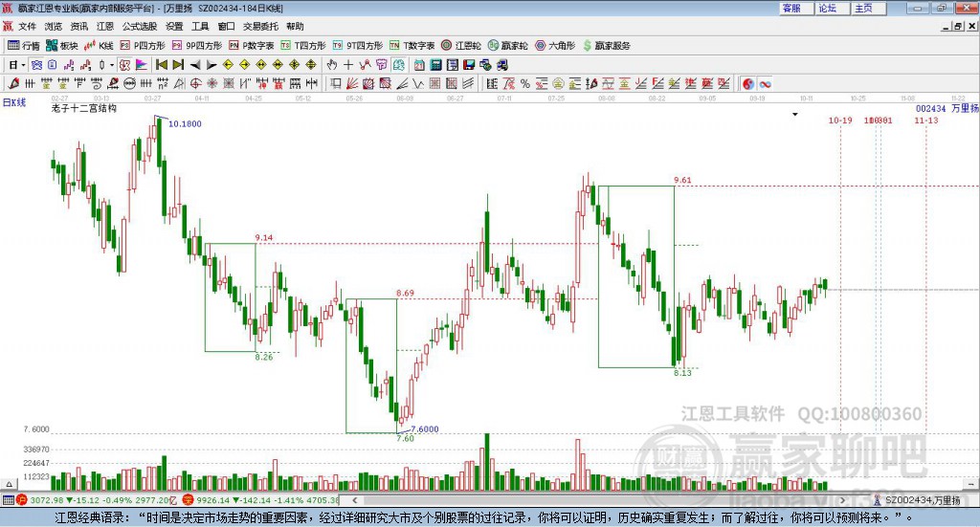Click the blue infinity loop icon
Viewport: 980px width, 527px height.
point(765,83)
